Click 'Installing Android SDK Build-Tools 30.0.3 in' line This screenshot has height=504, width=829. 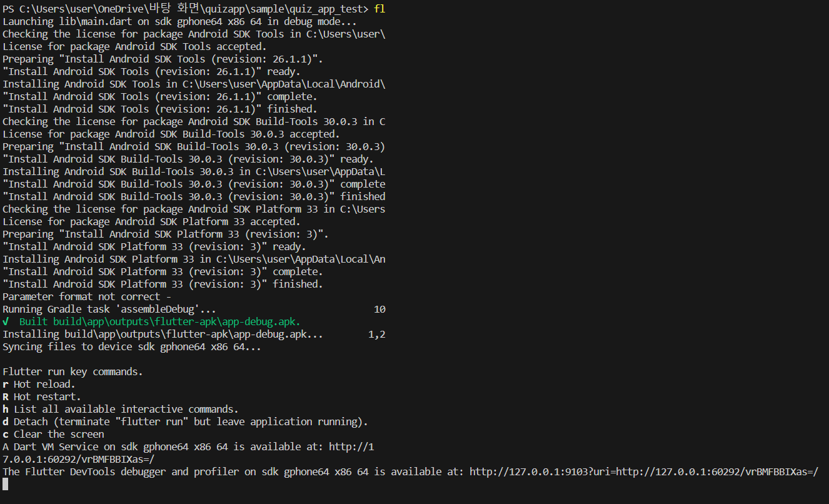tap(194, 171)
